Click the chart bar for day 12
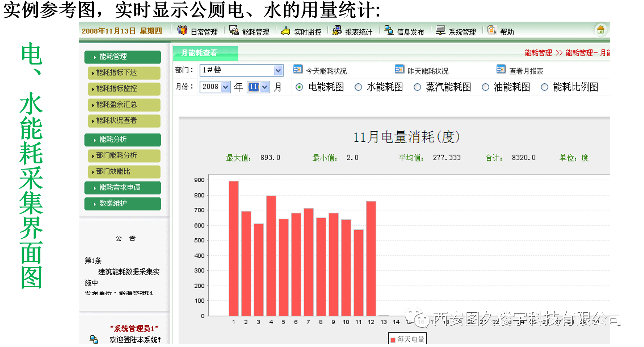 coord(371,259)
